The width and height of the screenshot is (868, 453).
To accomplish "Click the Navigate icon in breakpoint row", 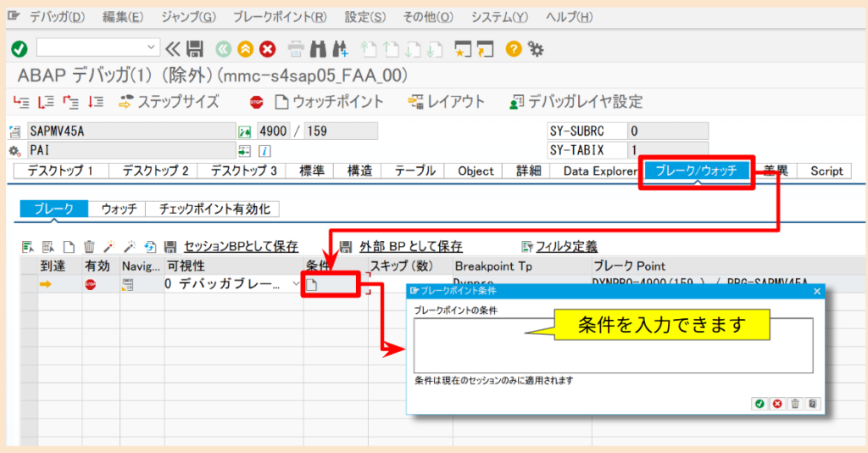I will (128, 285).
